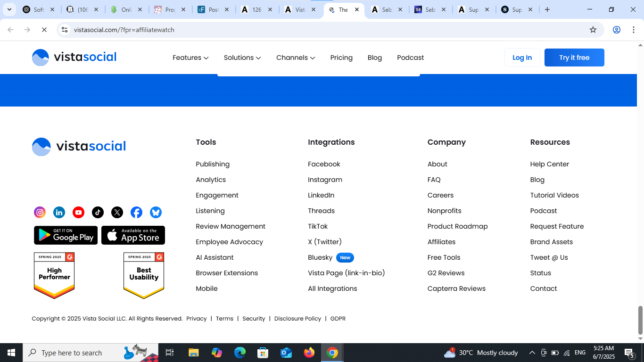Image resolution: width=644 pixels, height=362 pixels.
Task: Go back using the browser back arrow
Action: [x=10, y=30]
